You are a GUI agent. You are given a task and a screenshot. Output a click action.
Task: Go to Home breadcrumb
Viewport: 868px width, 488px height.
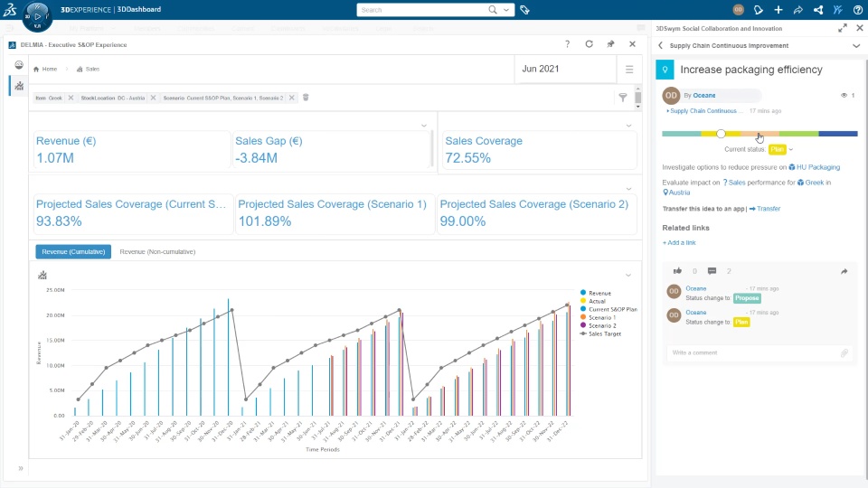45,70
